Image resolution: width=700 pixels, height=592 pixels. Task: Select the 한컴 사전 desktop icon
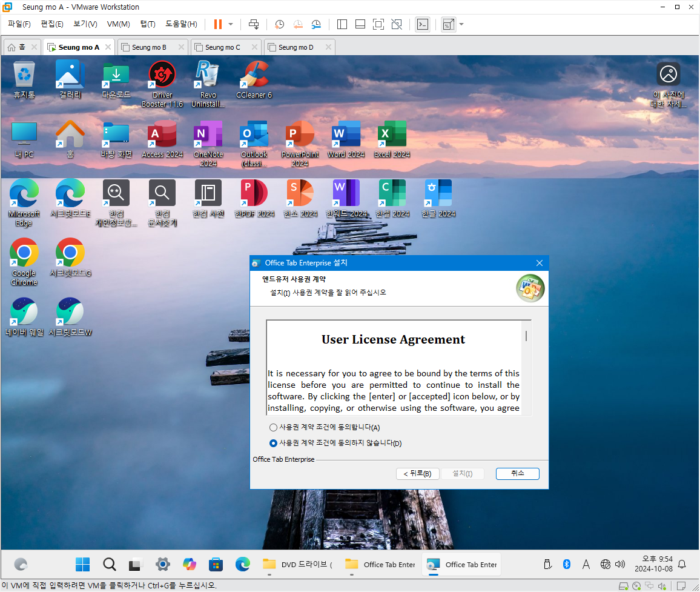[208, 199]
